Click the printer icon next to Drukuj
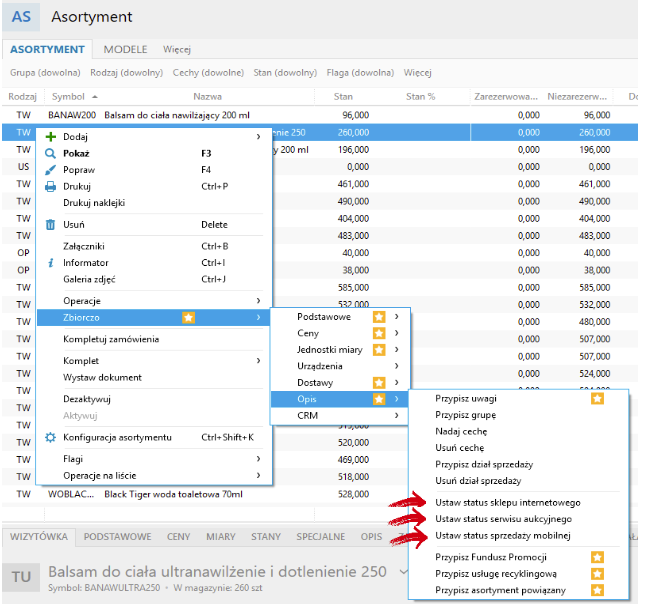The height and width of the screenshot is (606, 646). 50,187
